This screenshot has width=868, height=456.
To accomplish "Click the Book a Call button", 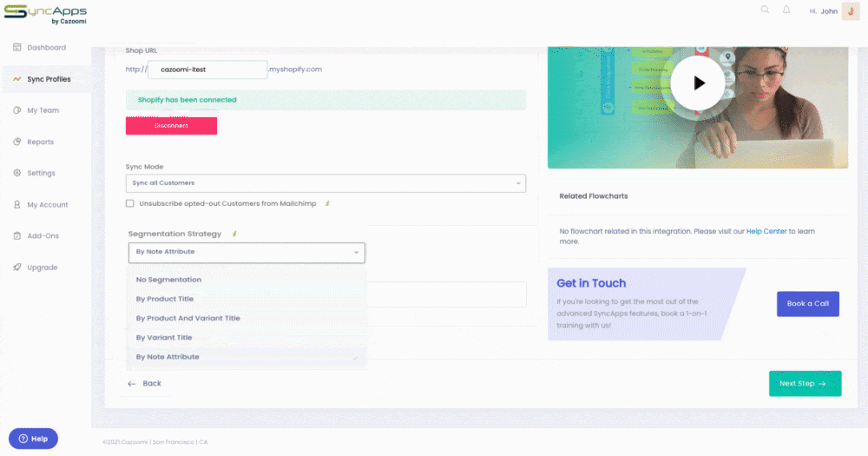I will tap(807, 304).
